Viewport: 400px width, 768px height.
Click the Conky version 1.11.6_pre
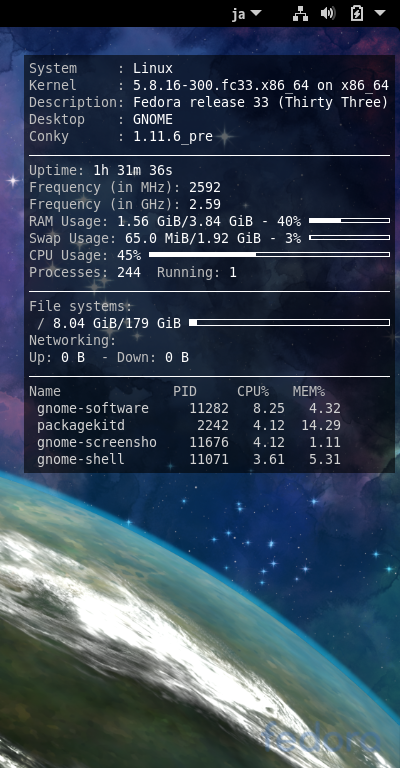173,137
